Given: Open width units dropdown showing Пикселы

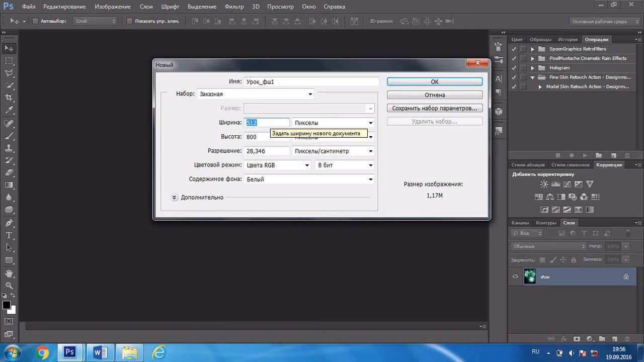Looking at the screenshot, I should pos(334,123).
